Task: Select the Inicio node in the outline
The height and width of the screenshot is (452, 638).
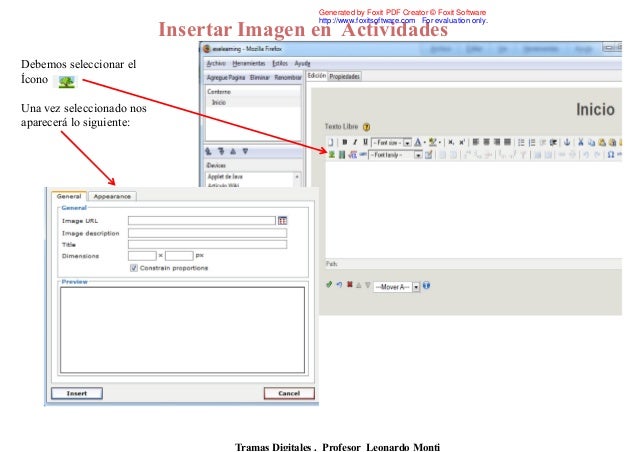Action: [219, 103]
